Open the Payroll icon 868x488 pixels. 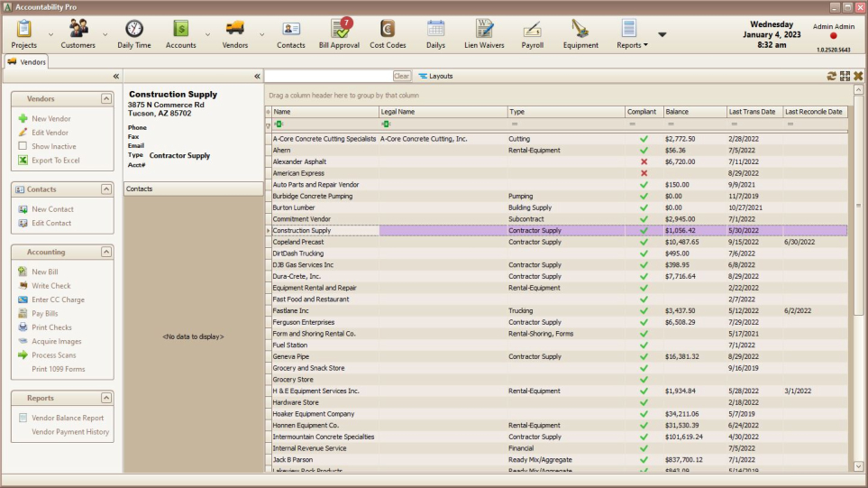pyautogui.click(x=532, y=32)
